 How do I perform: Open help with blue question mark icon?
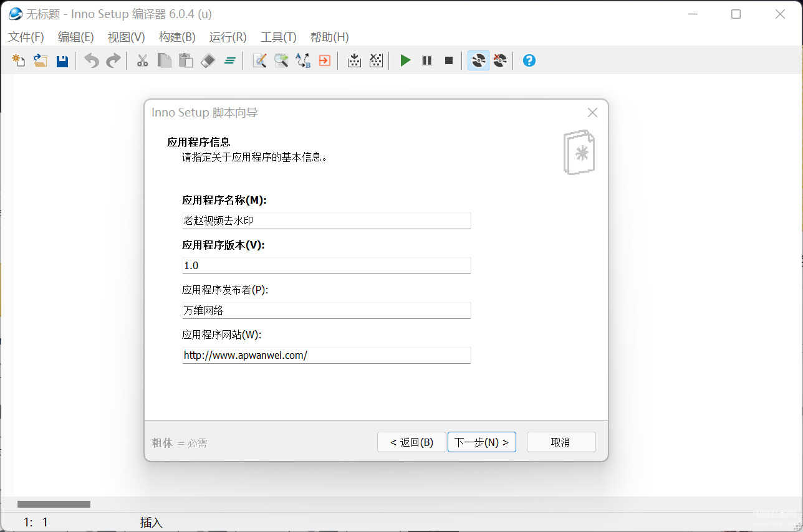(x=529, y=60)
